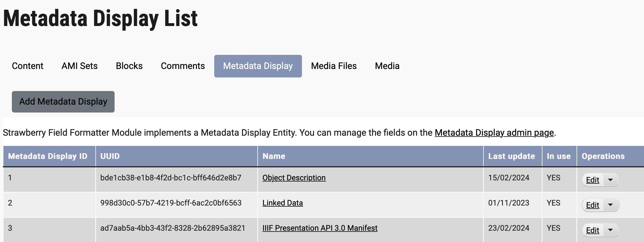Sort table by Last update column header
The width and height of the screenshot is (644, 242).
tap(511, 156)
